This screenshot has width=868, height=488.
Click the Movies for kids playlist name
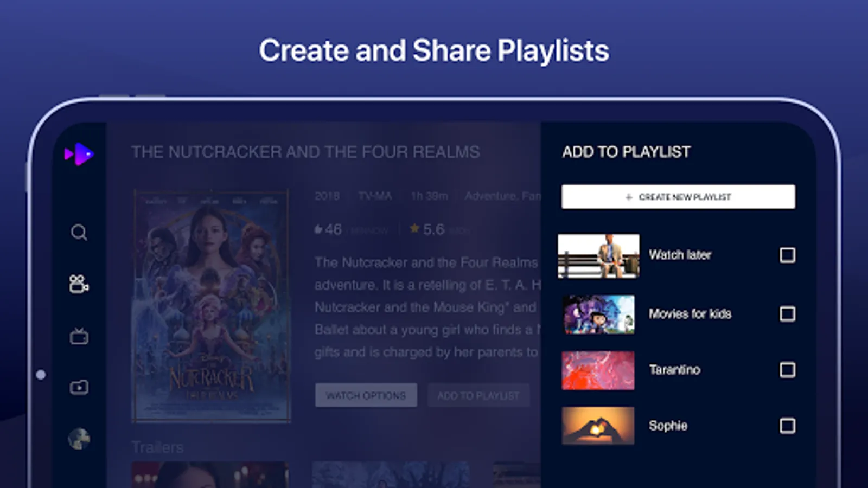690,314
